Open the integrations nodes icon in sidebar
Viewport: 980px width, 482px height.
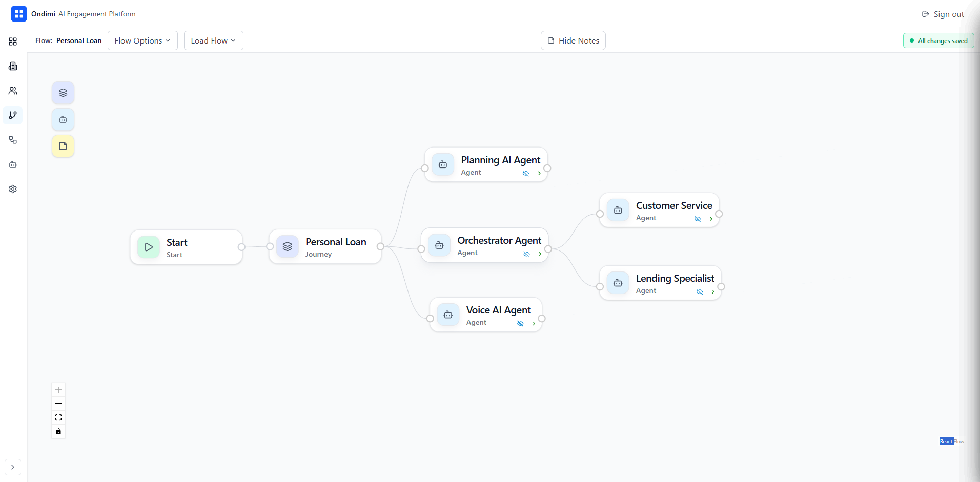click(13, 140)
